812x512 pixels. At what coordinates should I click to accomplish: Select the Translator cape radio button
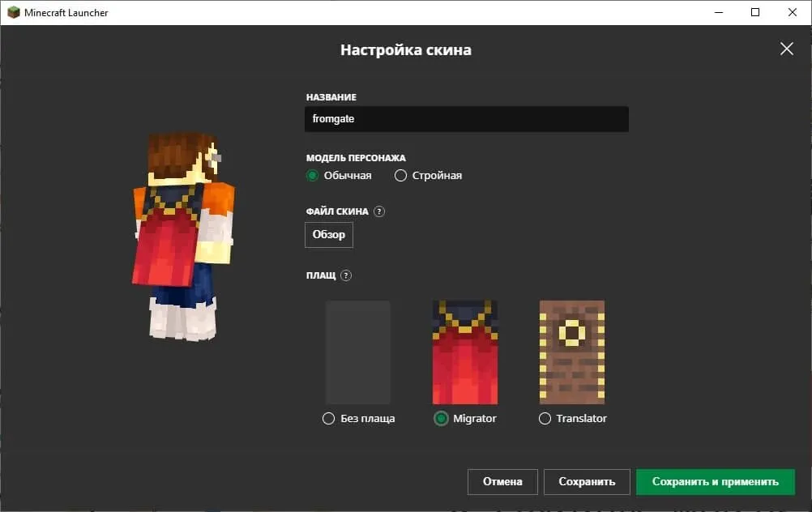tap(545, 418)
